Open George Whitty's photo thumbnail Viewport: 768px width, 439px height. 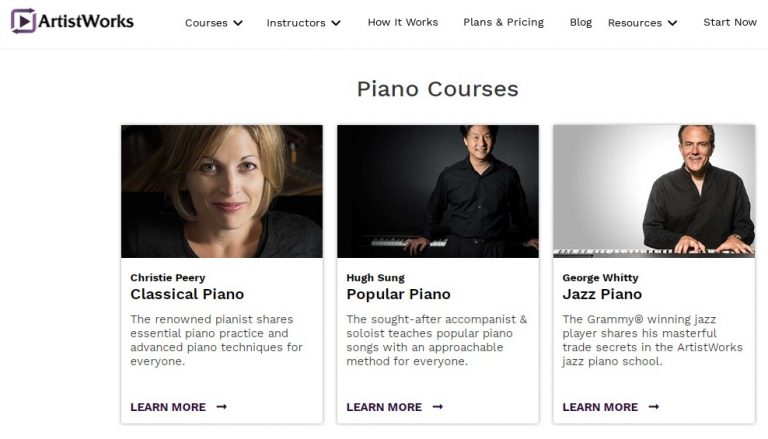pyautogui.click(x=654, y=191)
